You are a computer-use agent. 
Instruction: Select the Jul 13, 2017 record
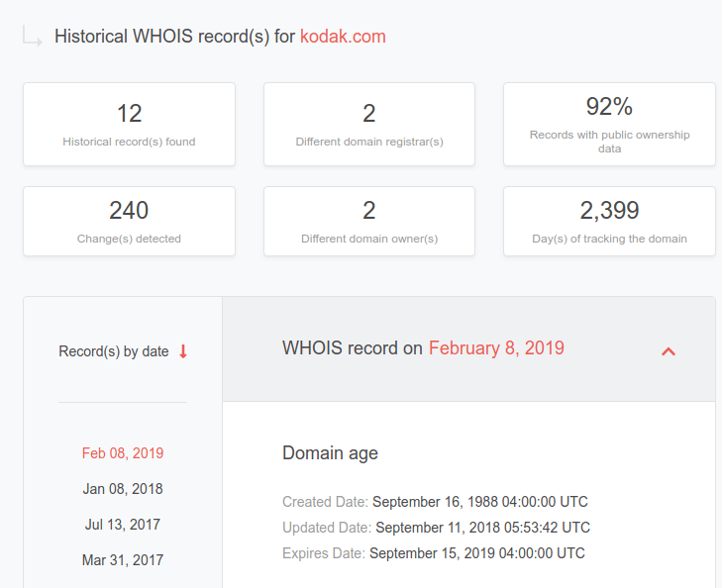[x=123, y=525]
